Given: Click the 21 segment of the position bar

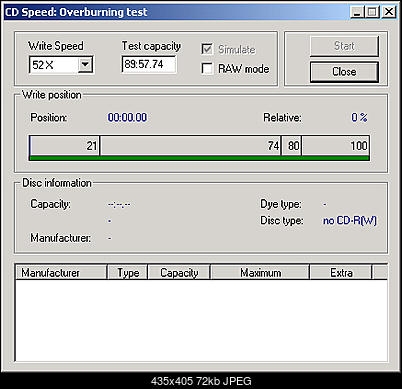Looking at the screenshot, I should [x=64, y=146].
